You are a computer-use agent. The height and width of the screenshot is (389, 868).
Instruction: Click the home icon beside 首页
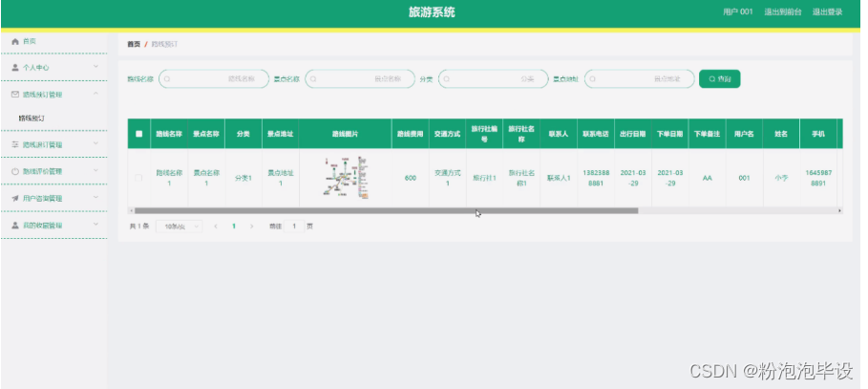coord(15,42)
